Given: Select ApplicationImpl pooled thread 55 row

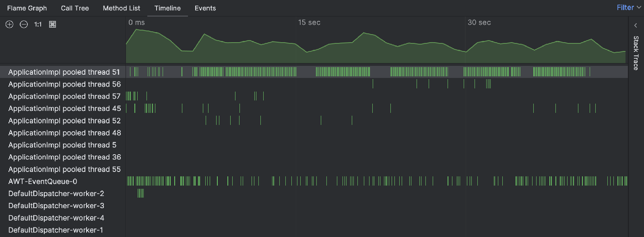Looking at the screenshot, I should coord(314,169).
